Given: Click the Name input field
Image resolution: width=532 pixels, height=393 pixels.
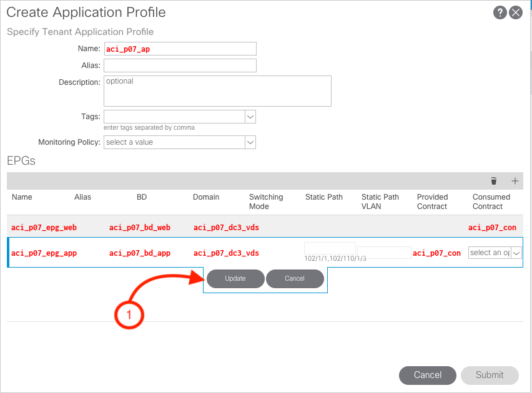Looking at the screenshot, I should point(180,49).
